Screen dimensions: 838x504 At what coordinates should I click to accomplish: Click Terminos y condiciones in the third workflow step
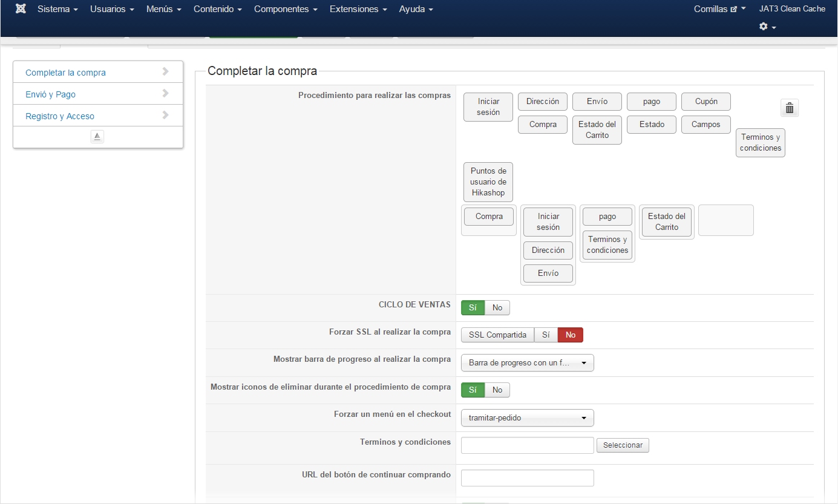[607, 244]
